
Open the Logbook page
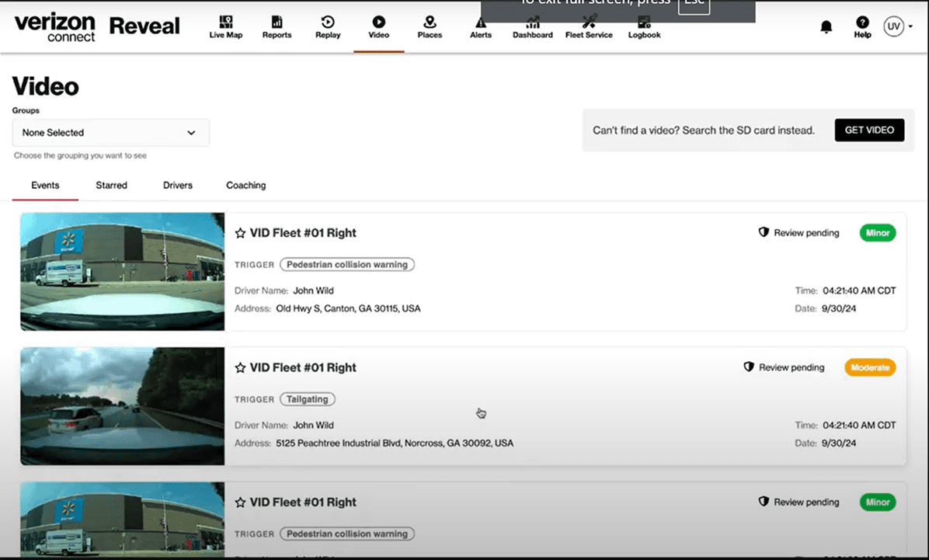click(644, 27)
